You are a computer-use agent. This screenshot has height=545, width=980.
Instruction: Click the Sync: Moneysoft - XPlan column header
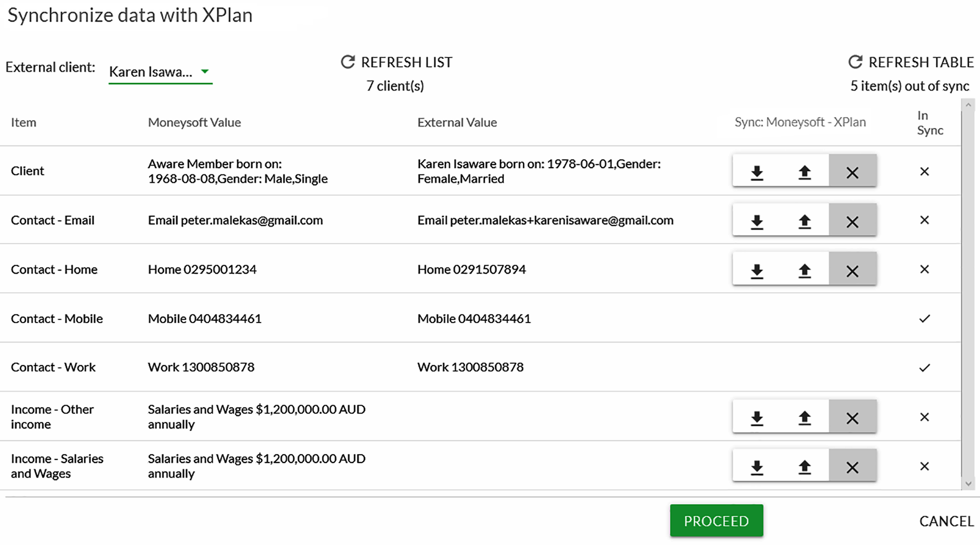[x=800, y=122]
